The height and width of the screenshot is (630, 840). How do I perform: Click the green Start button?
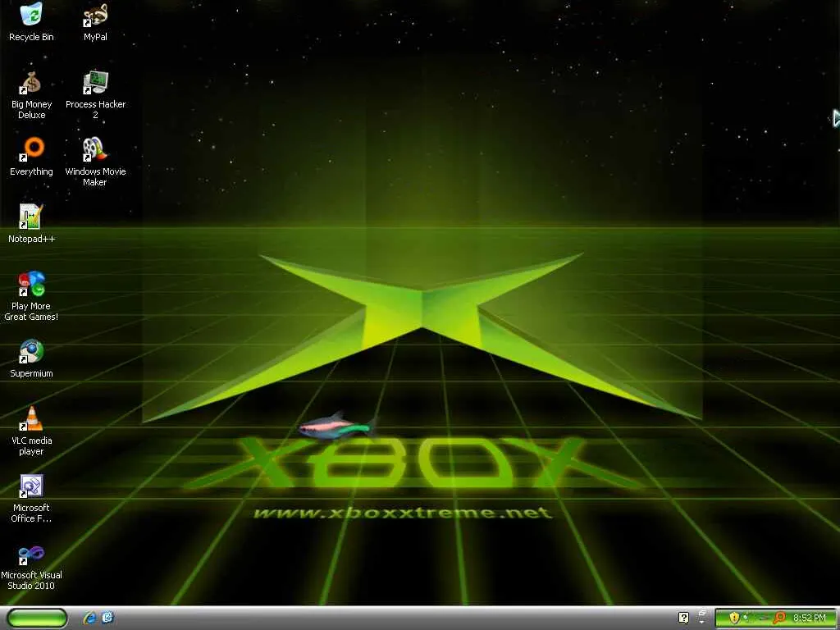(x=38, y=618)
